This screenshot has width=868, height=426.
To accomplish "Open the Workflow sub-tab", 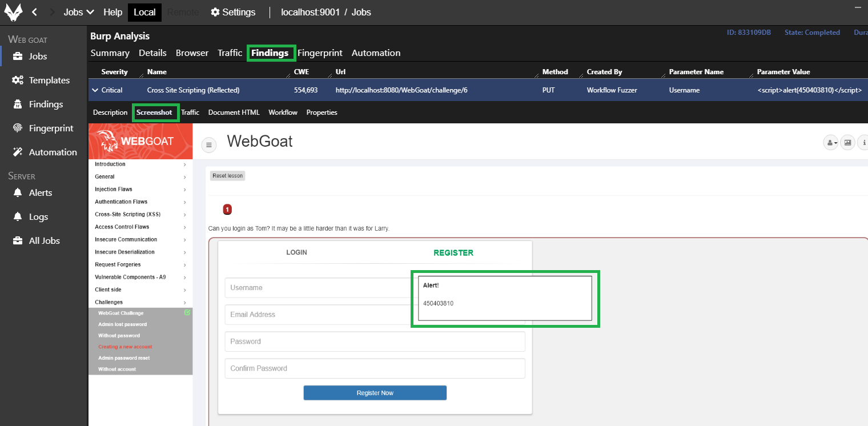I will [x=283, y=112].
